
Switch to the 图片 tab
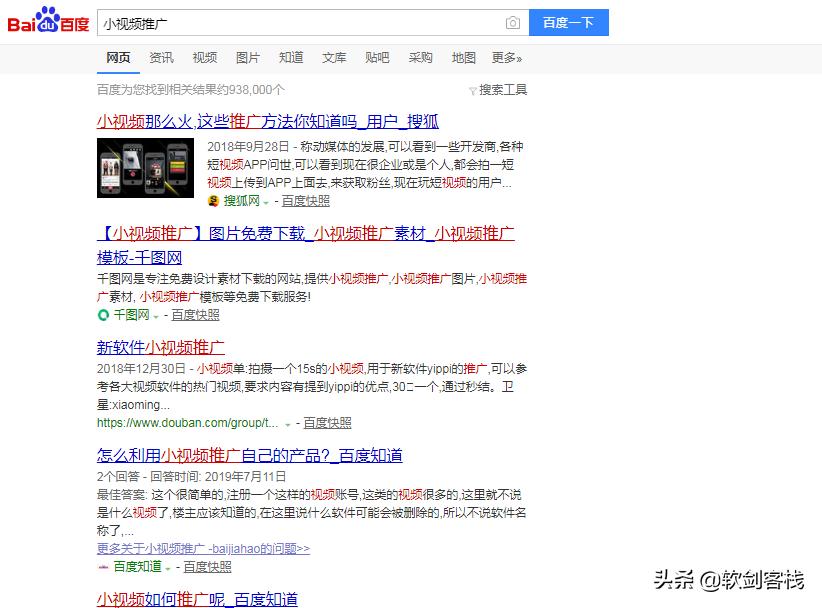(x=248, y=57)
